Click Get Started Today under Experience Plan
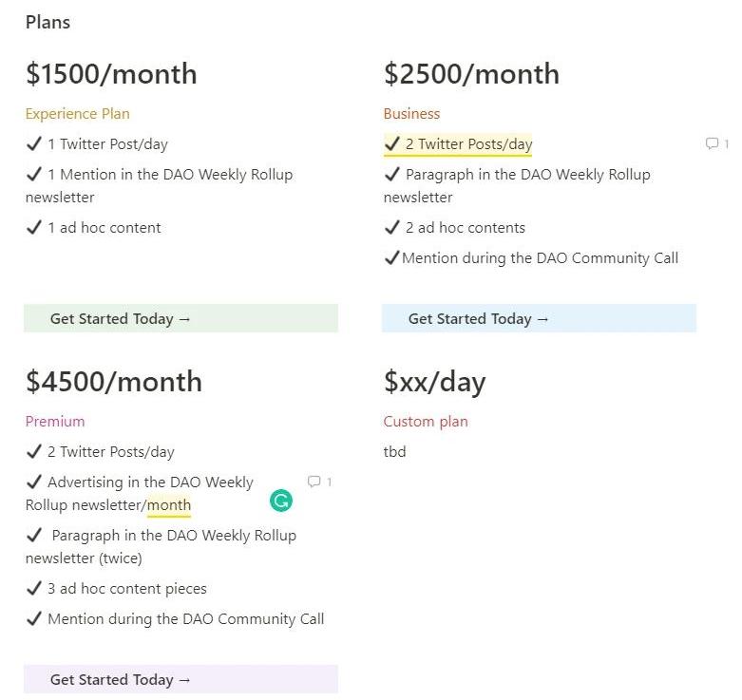742x700 pixels. click(121, 319)
